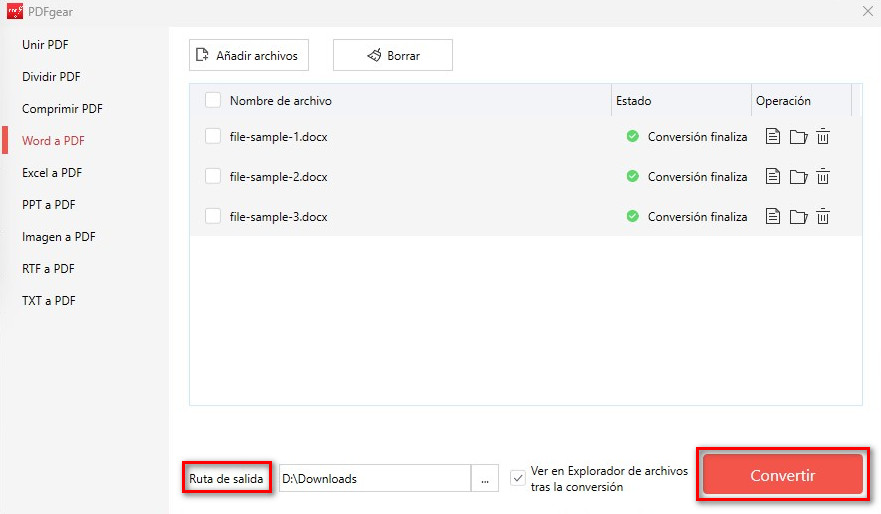The image size is (881, 514).
Task: Delete file-sample-3.docx with trash icon
Action: click(x=823, y=216)
